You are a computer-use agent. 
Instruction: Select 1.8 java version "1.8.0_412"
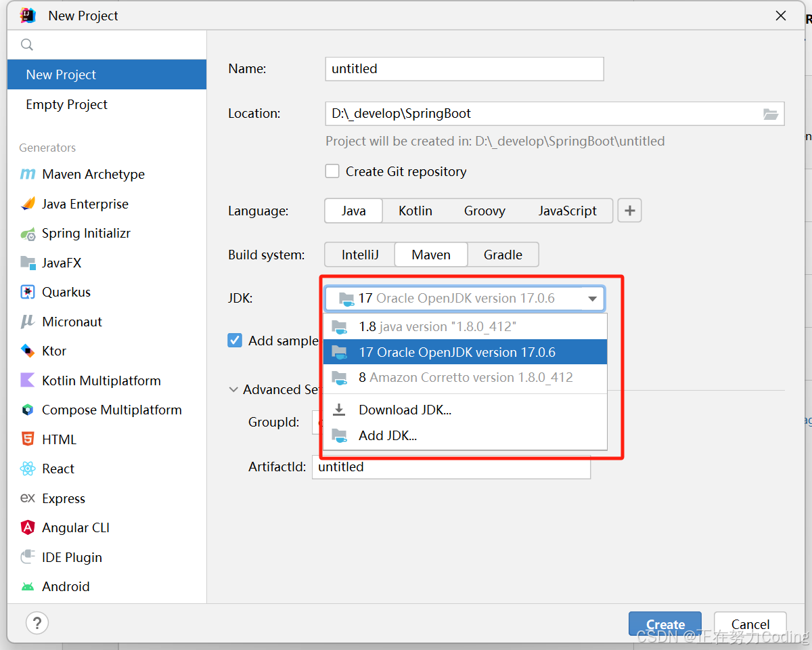click(x=466, y=326)
